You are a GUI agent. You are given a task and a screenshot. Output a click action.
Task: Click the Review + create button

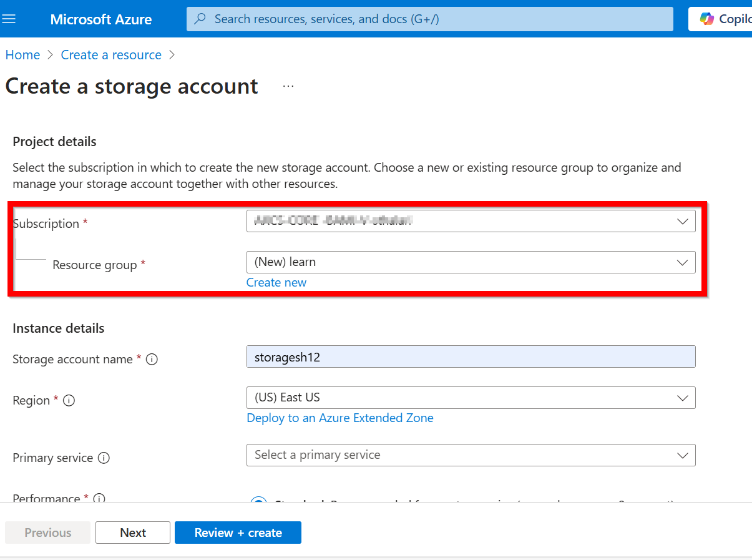coord(238,533)
